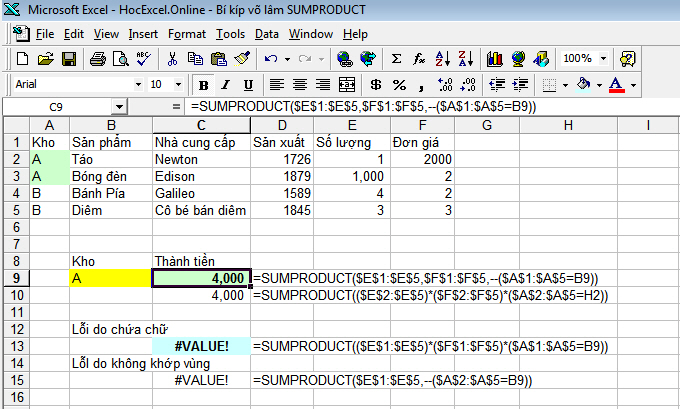The image size is (680, 409).
Task: Open the Insert menu
Action: 143,34
